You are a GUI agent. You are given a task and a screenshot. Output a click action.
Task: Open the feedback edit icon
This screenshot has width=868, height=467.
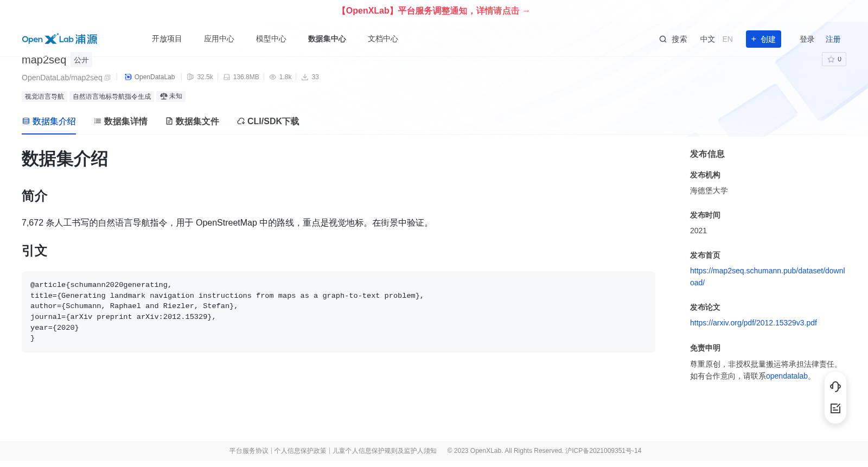pyautogui.click(x=835, y=408)
